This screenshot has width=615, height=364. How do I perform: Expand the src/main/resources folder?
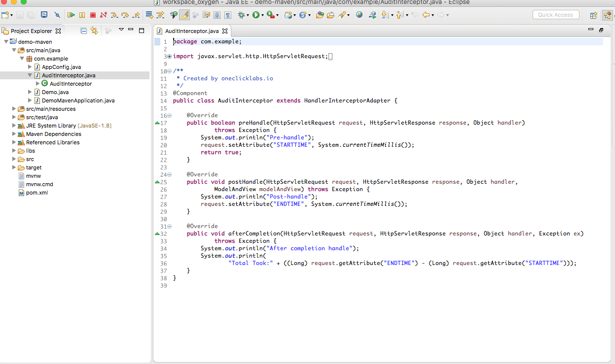pos(13,109)
